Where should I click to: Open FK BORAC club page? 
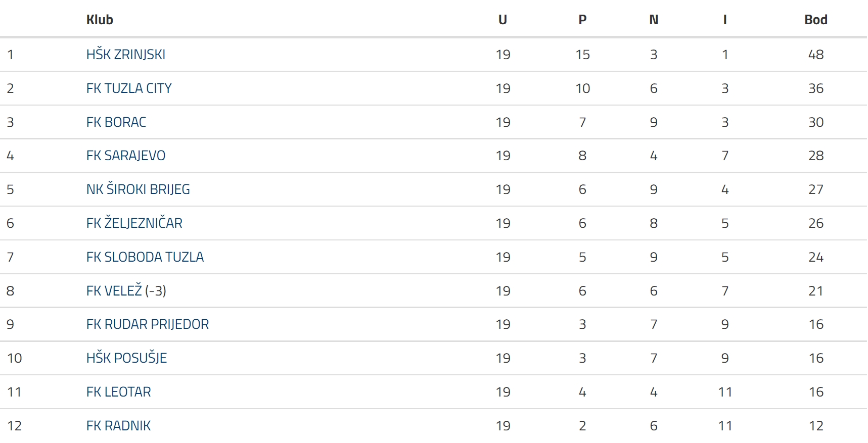click(116, 122)
